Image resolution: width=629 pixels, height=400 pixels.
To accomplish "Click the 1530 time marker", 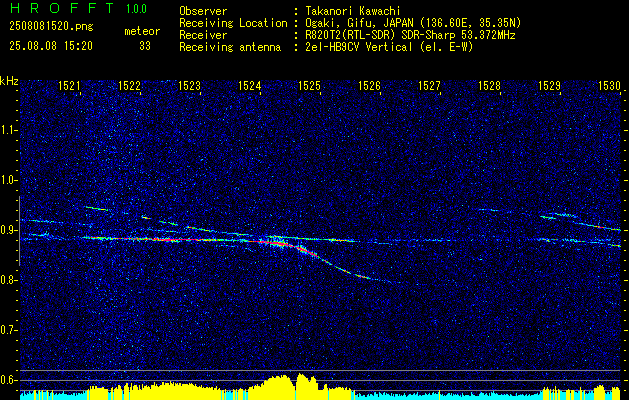I will [609, 85].
